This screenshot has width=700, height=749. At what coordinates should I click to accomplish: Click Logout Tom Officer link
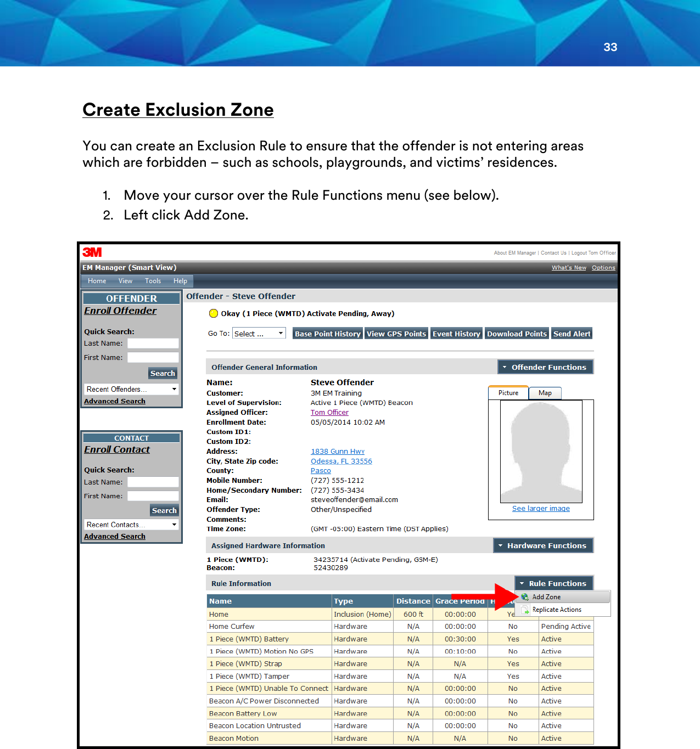593,253
